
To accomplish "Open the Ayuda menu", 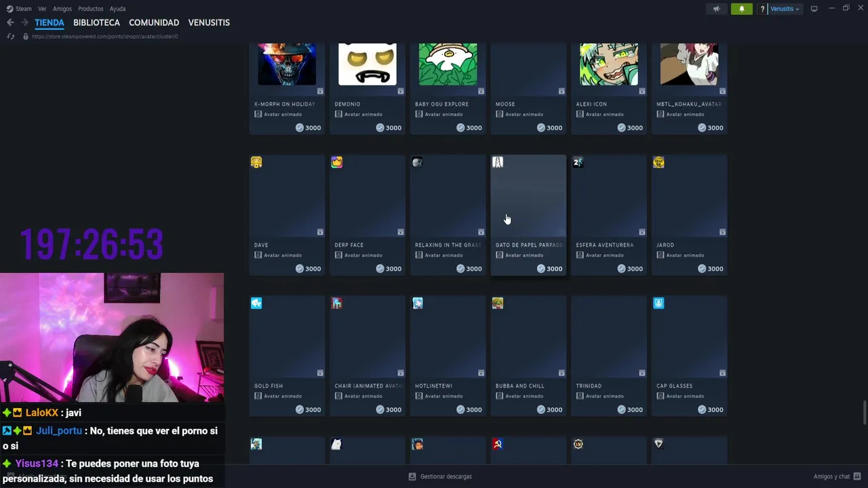I will tap(117, 9).
